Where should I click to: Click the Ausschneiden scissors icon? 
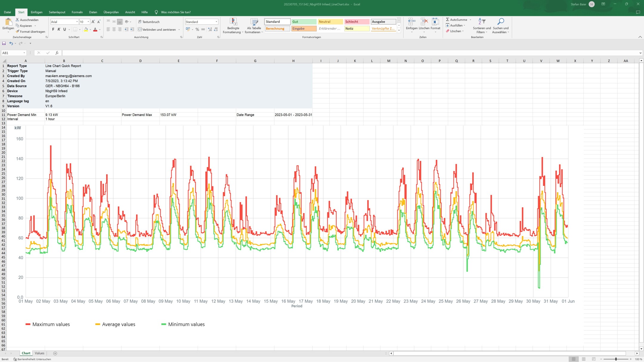[x=17, y=20]
